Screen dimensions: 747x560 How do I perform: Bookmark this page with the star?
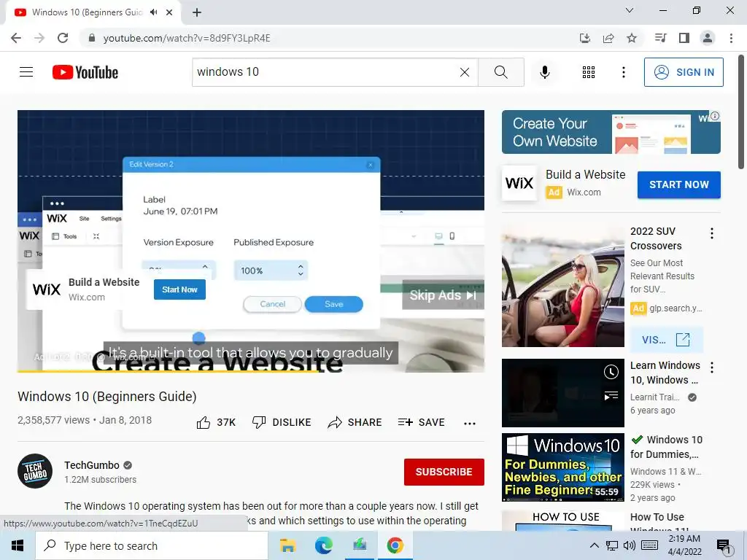(x=632, y=38)
